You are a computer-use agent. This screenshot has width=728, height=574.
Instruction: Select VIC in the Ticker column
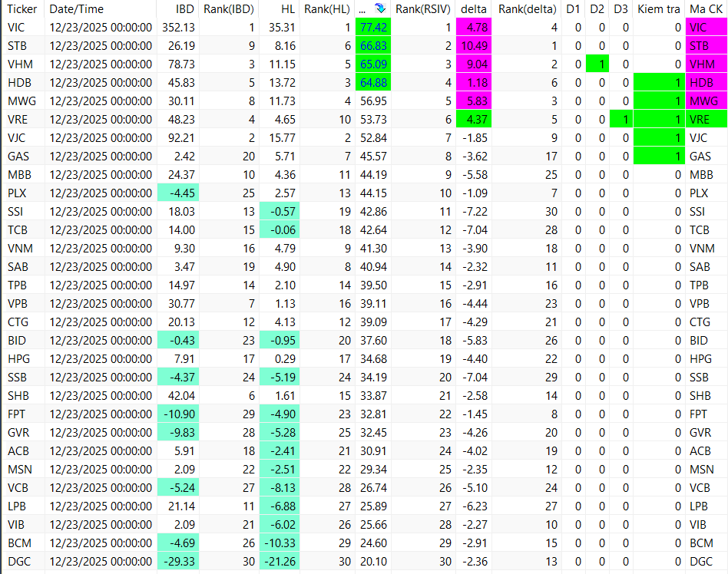tap(16, 28)
